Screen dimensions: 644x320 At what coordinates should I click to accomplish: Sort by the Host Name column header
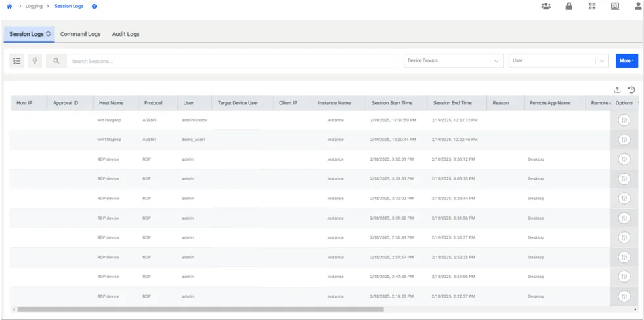(116, 103)
